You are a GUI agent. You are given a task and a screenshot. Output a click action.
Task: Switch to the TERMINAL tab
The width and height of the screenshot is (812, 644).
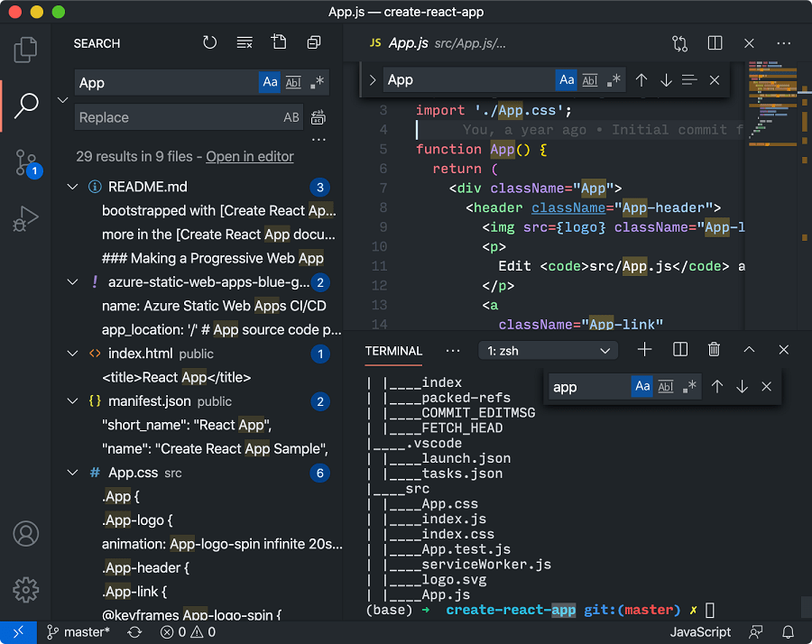tap(393, 351)
